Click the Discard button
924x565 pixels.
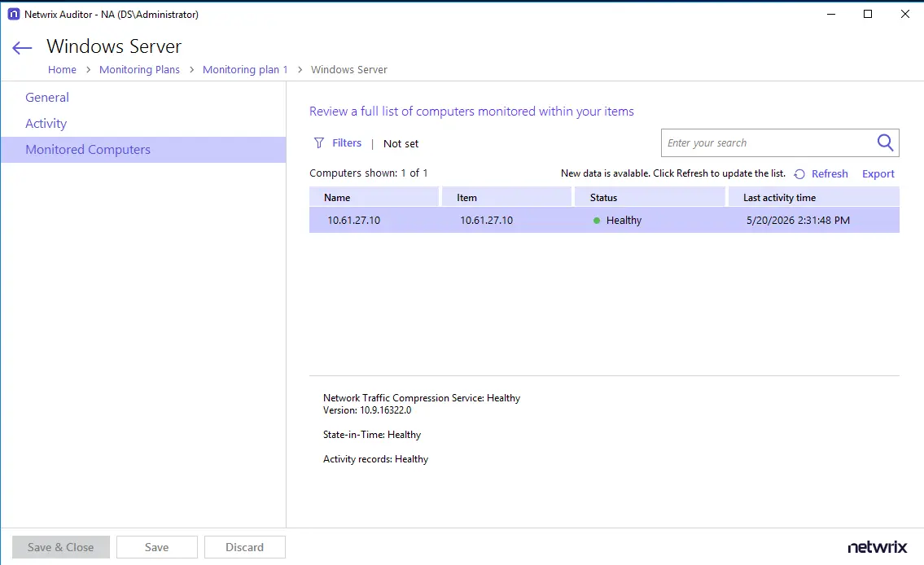coord(244,547)
